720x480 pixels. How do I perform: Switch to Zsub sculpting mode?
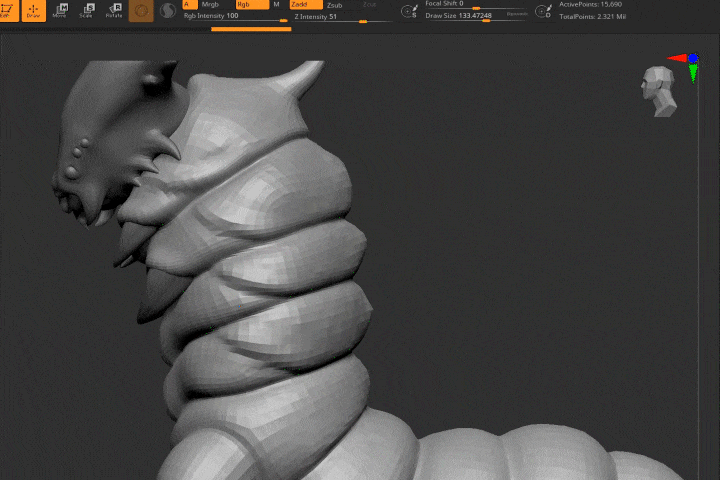[x=335, y=5]
